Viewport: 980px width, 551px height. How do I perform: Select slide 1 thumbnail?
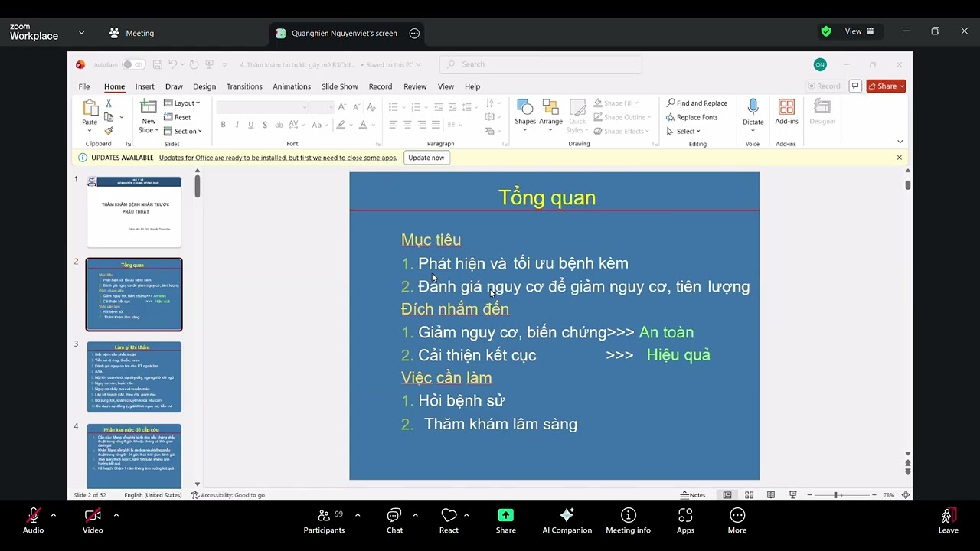134,212
